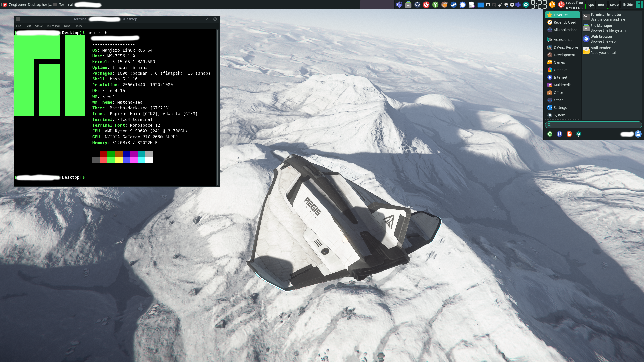Click the white checkmark tray icon
The height and width of the screenshot is (362, 644).
tap(512, 5)
